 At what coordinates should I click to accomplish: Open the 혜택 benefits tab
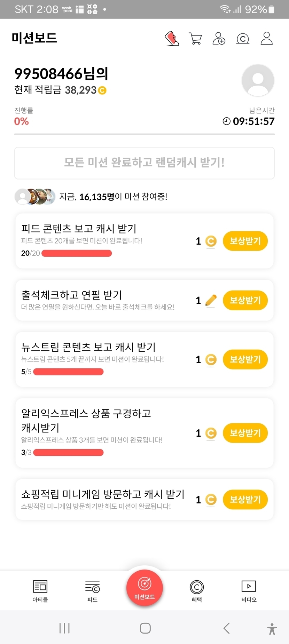coord(197,591)
